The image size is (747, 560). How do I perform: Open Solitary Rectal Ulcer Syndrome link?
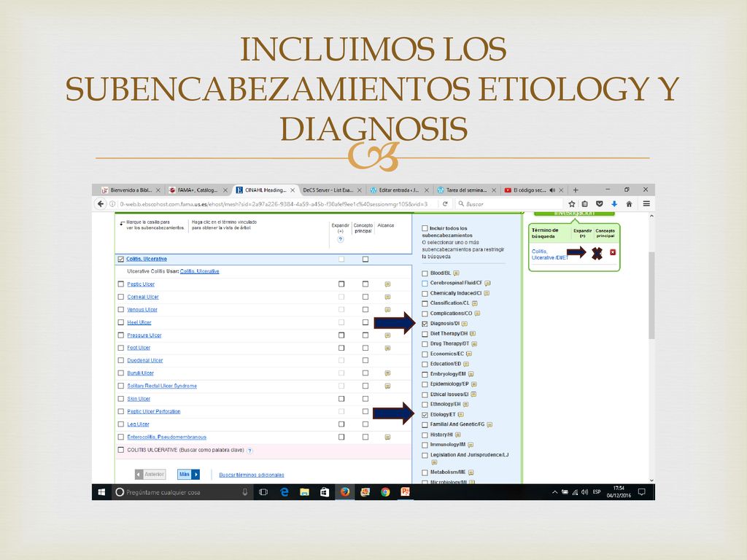click(x=162, y=386)
